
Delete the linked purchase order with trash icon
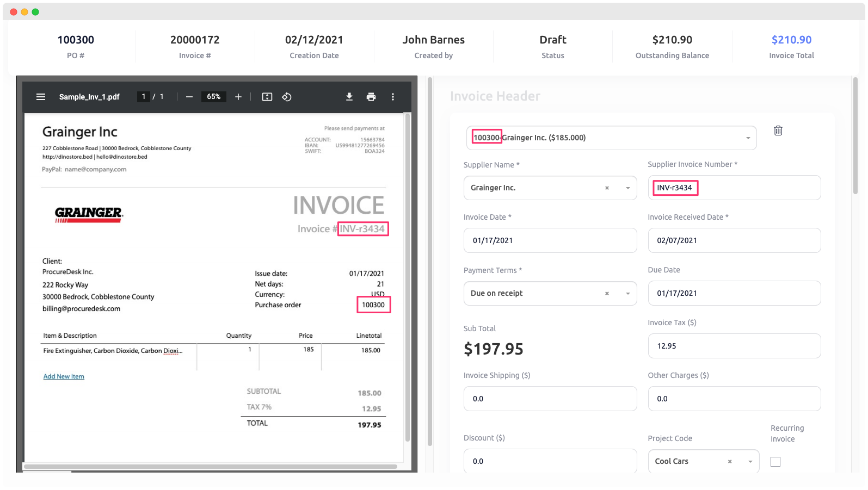[x=778, y=131]
